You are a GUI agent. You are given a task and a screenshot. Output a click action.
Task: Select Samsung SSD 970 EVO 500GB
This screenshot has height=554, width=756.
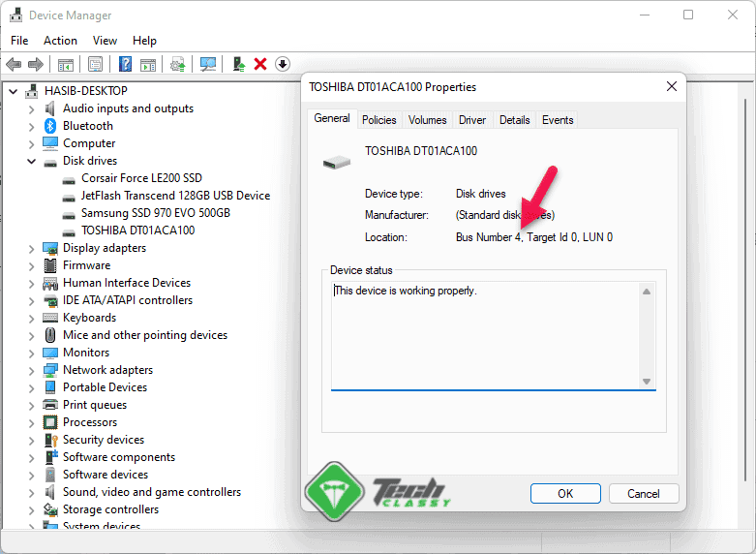pos(155,213)
